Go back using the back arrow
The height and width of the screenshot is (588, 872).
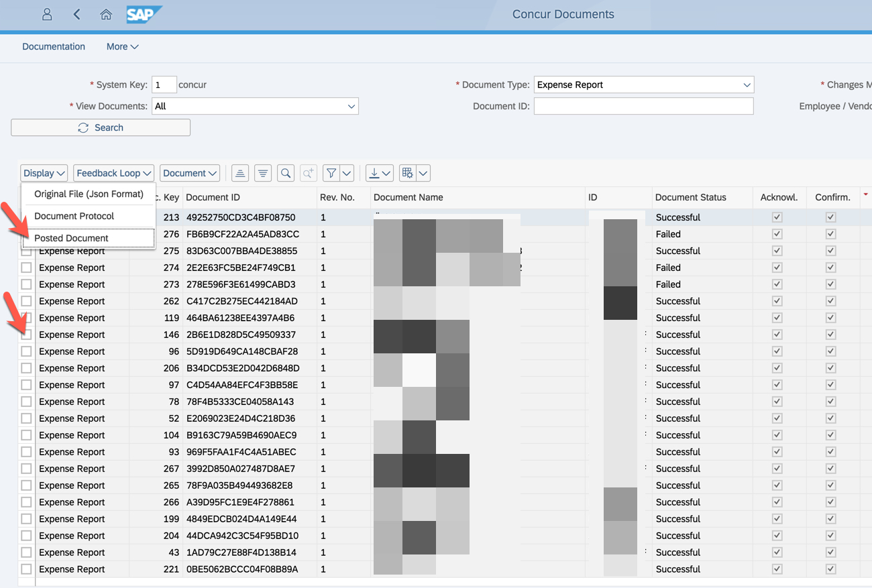pos(76,14)
